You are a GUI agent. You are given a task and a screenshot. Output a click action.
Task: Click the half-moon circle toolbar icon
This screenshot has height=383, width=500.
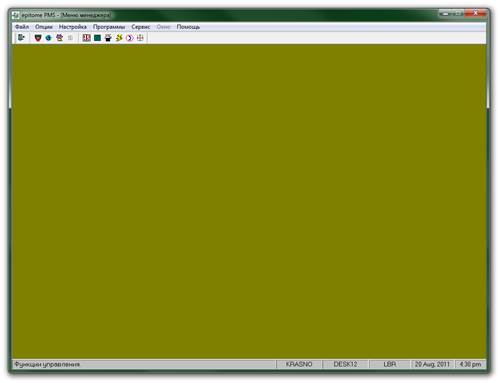(x=130, y=38)
